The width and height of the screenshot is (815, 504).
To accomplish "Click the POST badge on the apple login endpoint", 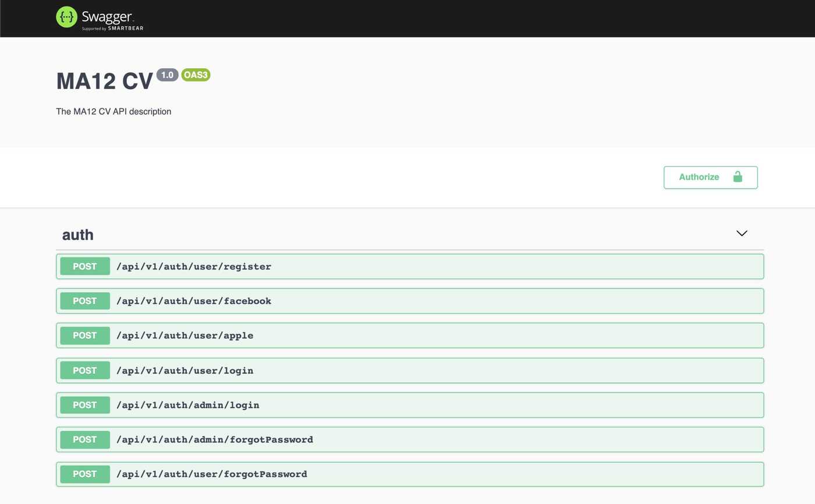I will (84, 335).
